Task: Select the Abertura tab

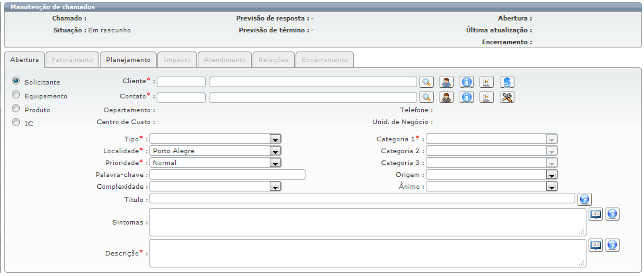Action: (x=24, y=59)
